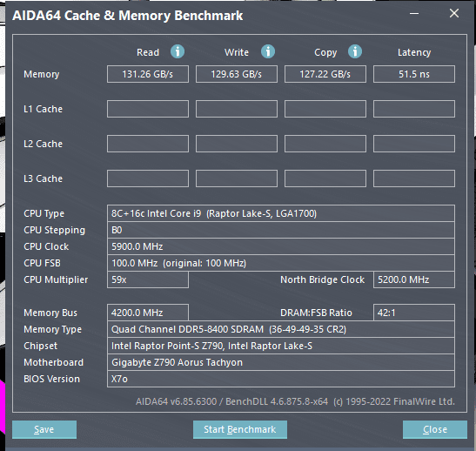The height and width of the screenshot is (451, 476).
Task: Click Chipset Intel Raptor Point-S Z790 value
Action: [281, 346]
